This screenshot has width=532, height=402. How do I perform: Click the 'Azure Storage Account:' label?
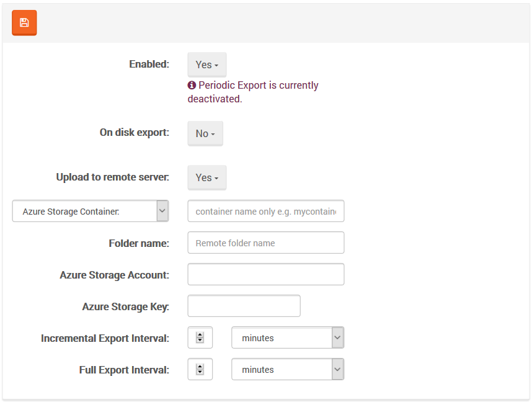pos(114,275)
